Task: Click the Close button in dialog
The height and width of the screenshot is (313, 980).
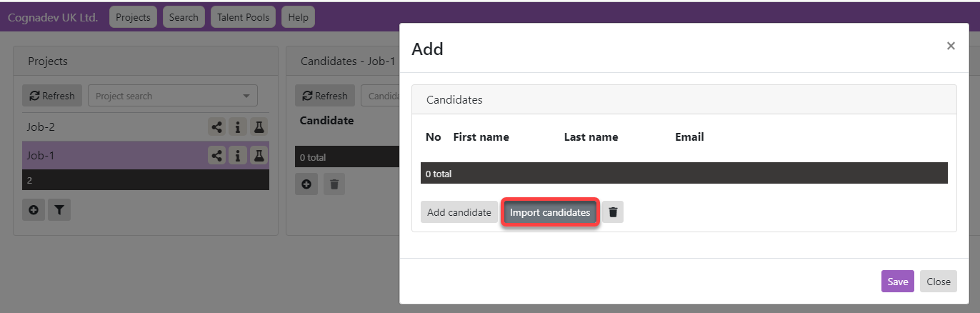Action: (x=939, y=282)
